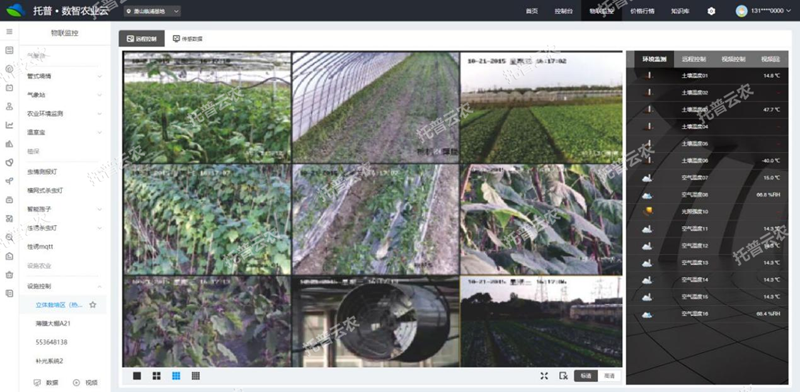
Task: Open the 131****0000 account menu
Action: click(x=763, y=11)
